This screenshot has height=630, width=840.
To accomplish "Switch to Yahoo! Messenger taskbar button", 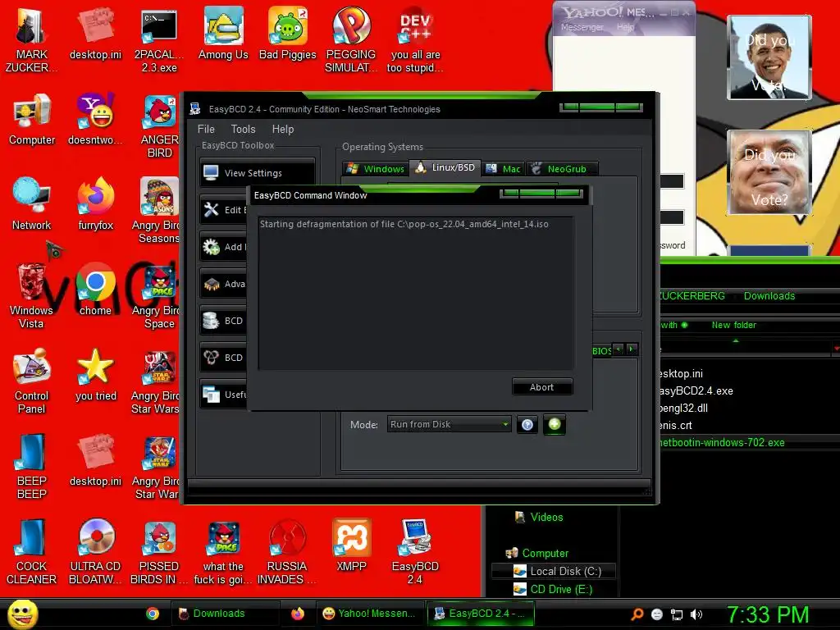I will click(371, 614).
